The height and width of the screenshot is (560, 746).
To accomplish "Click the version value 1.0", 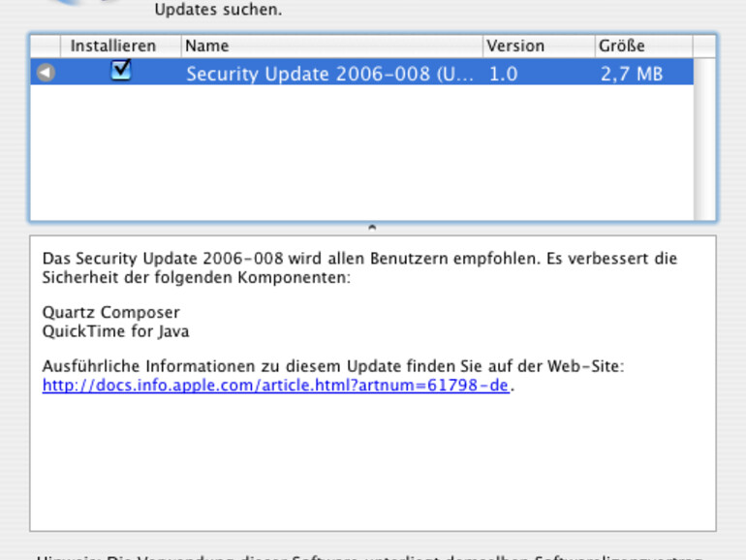I will 504,75.
